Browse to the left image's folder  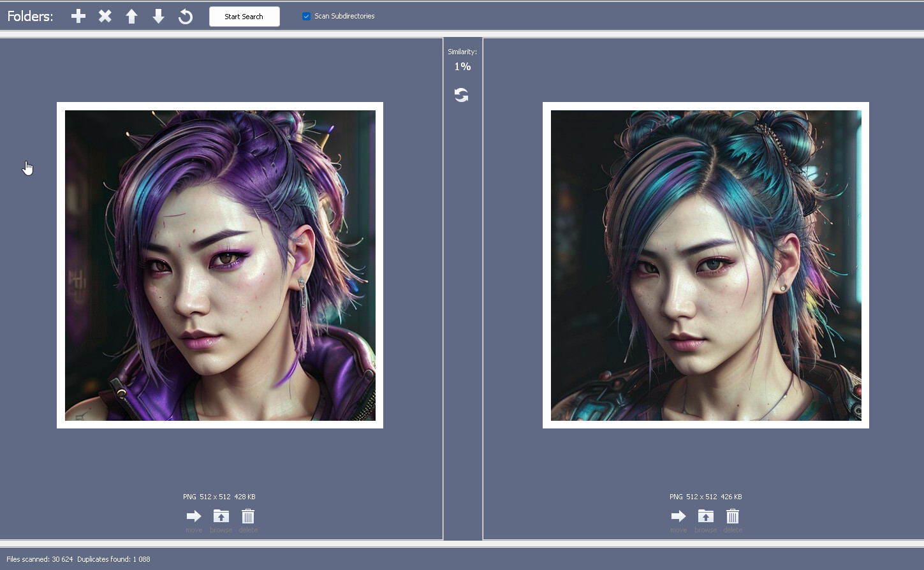221,516
